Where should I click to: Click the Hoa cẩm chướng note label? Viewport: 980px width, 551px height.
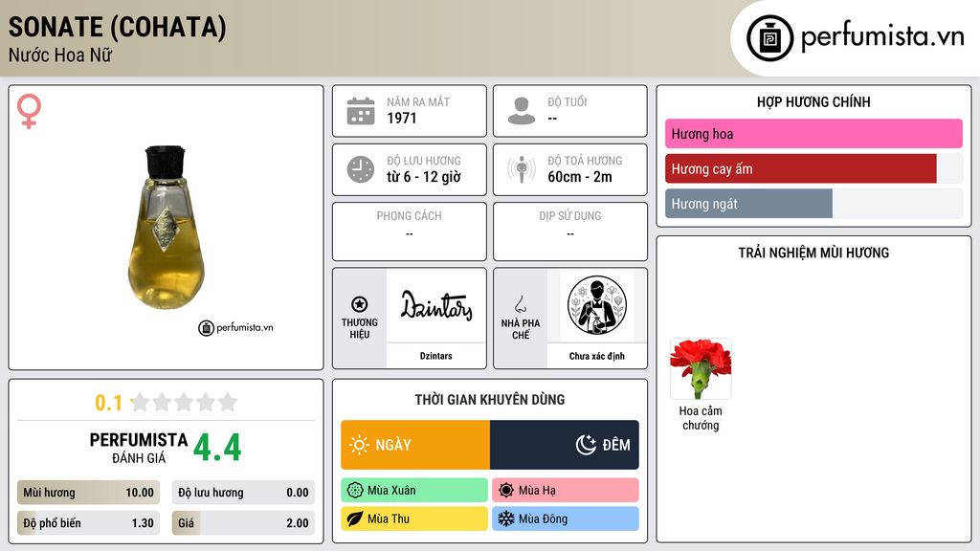(701, 418)
